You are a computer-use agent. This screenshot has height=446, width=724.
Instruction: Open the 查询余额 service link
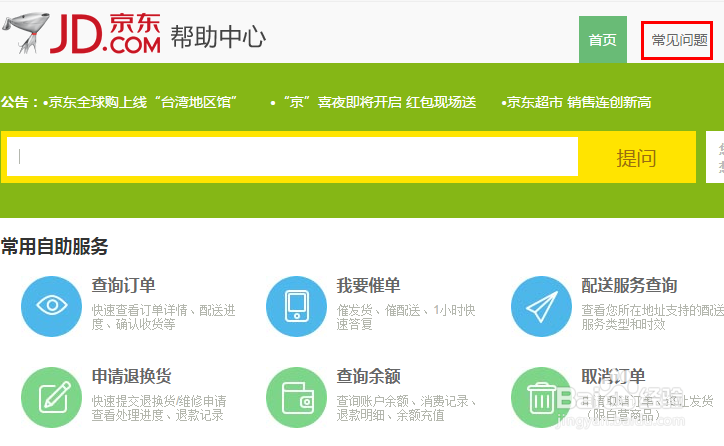tap(368, 376)
